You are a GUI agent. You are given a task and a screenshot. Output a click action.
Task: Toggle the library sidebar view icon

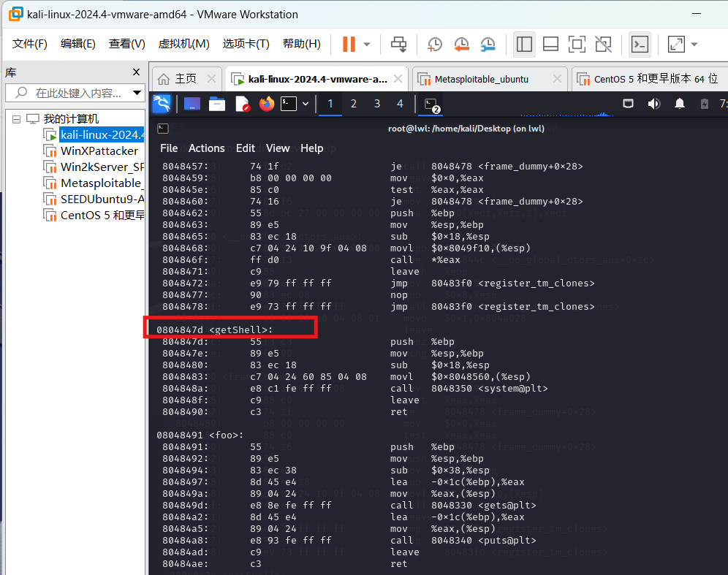coord(524,44)
